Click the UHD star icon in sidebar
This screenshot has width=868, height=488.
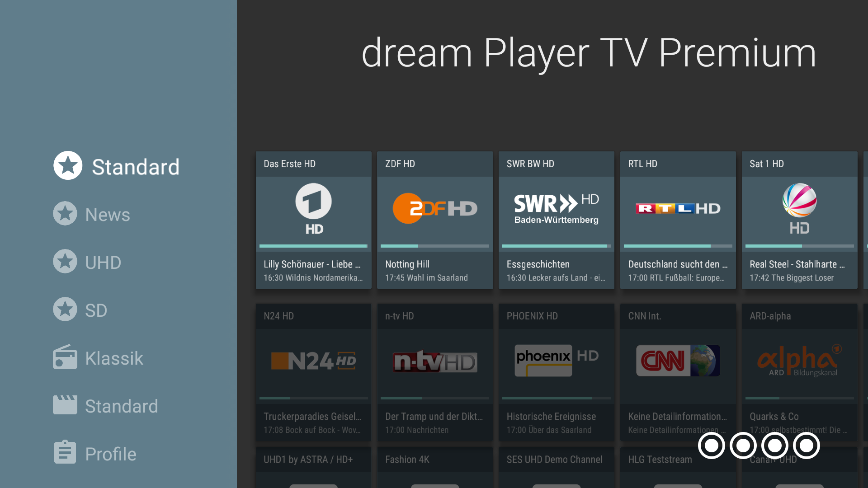point(65,261)
